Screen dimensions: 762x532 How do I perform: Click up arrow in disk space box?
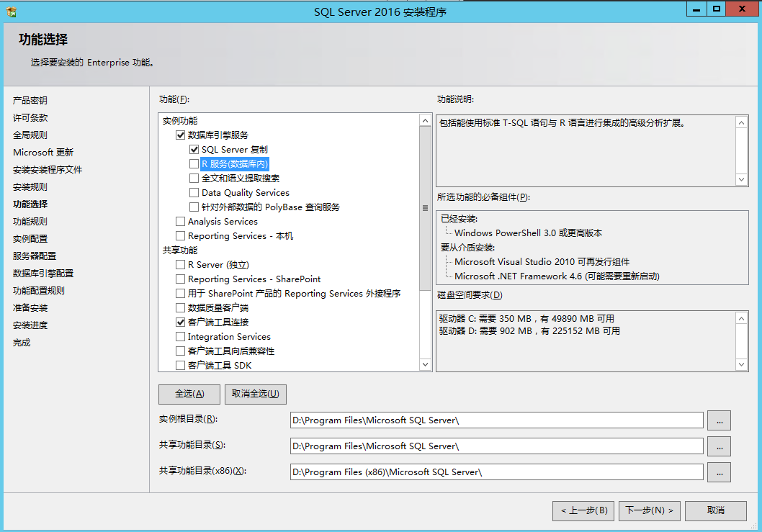741,319
